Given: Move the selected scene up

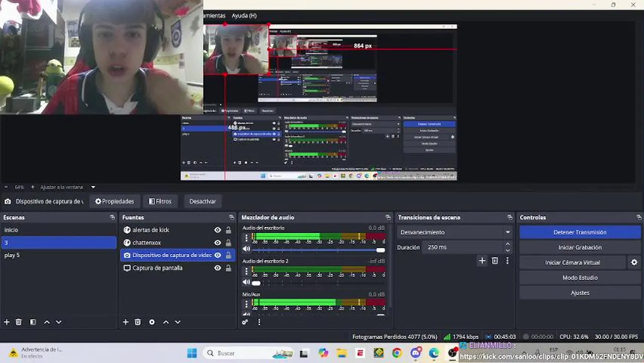Looking at the screenshot, I should click(x=47, y=322).
